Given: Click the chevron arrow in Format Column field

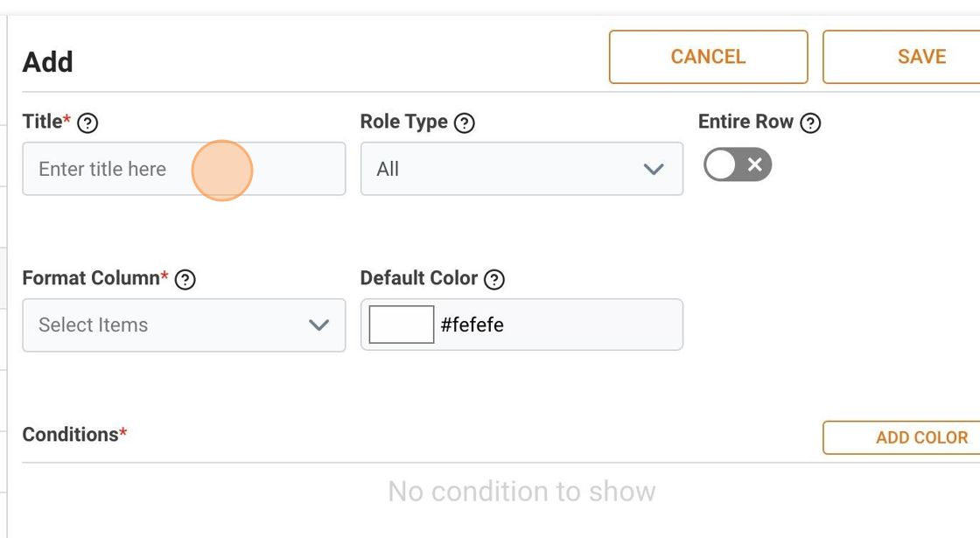Looking at the screenshot, I should pos(318,325).
